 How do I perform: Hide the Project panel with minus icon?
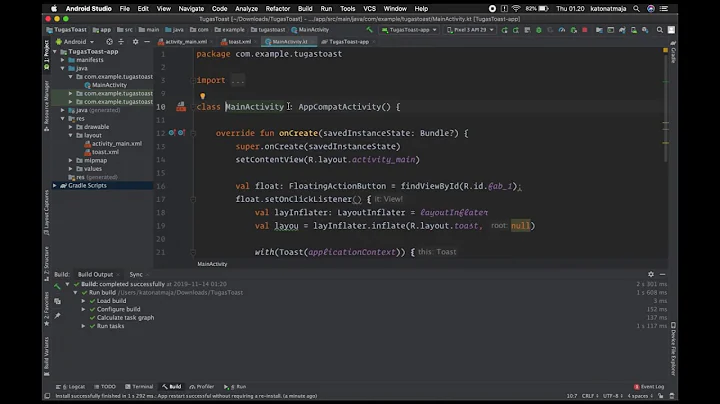[147, 42]
